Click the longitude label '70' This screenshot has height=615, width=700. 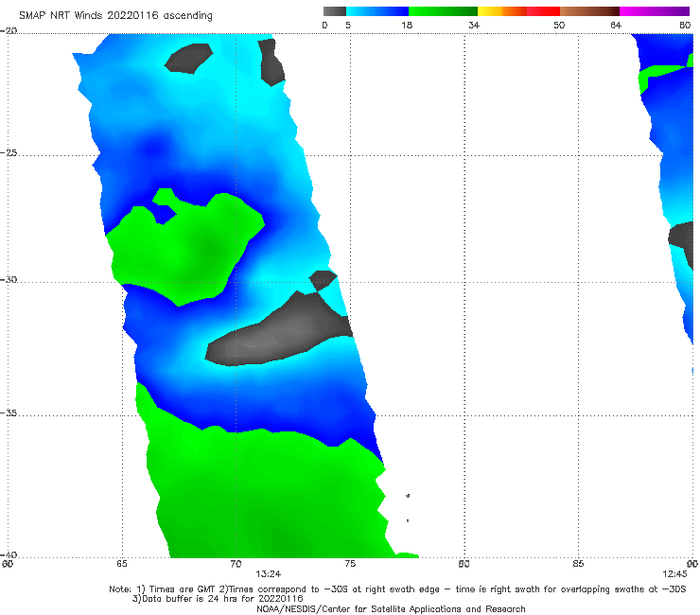coord(236,564)
